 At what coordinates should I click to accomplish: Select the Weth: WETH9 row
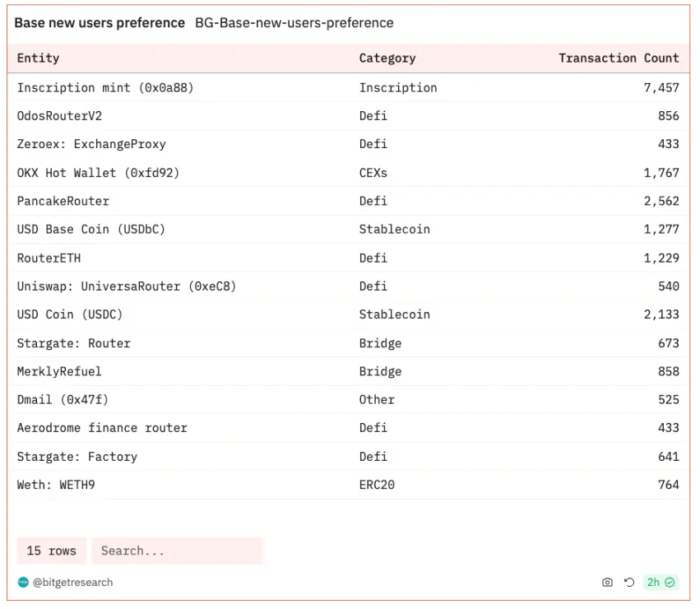[56, 485]
